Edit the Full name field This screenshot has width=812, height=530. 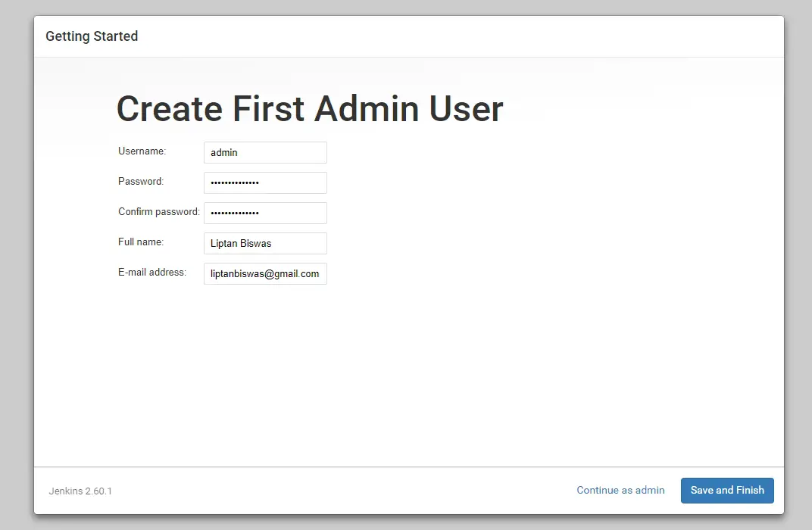click(265, 243)
